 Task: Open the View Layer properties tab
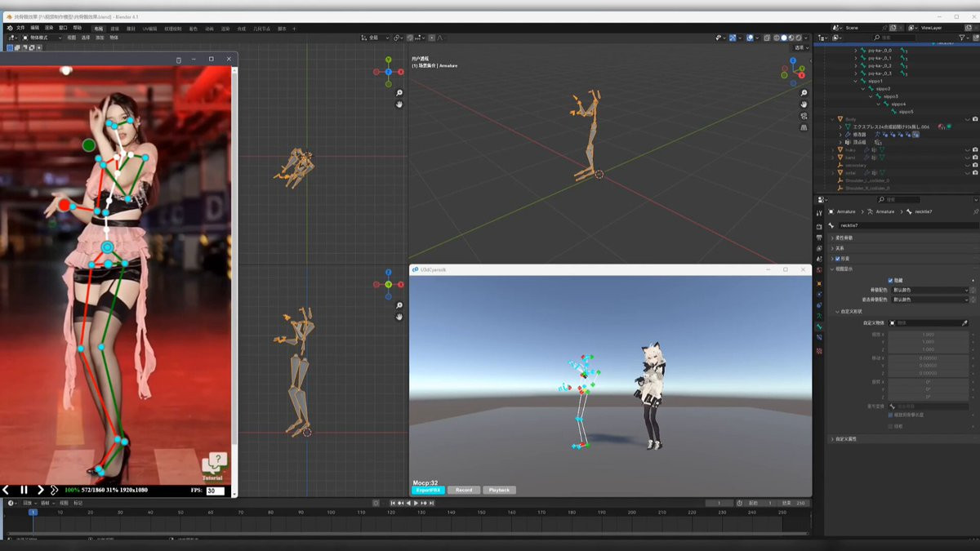(x=819, y=248)
